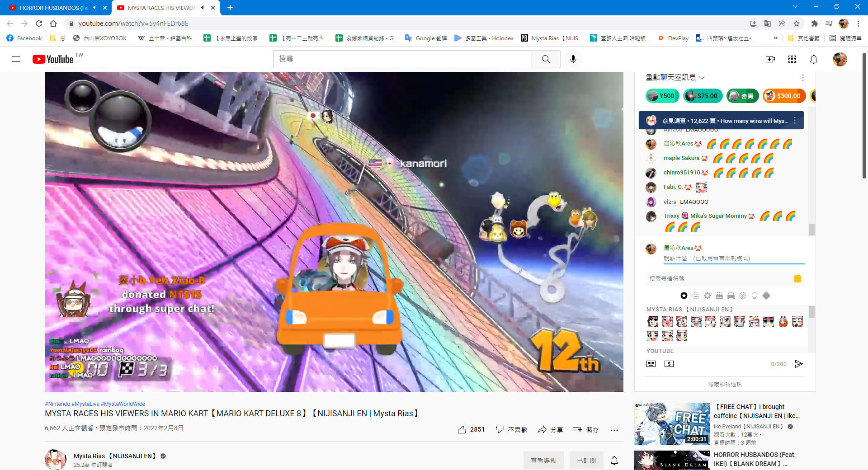Viewport: 868px width, 470px height.
Task: Open the $75.00 Super Chat ticker chip
Action: click(x=703, y=96)
